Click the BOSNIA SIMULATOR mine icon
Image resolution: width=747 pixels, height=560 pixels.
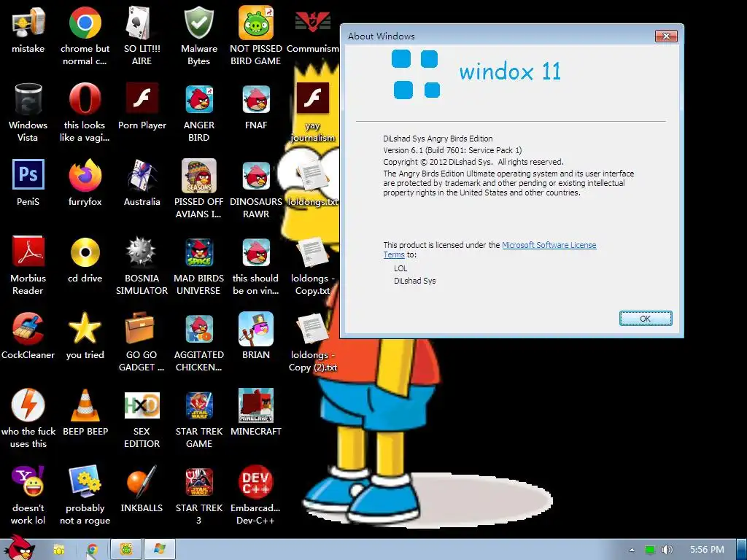(x=142, y=252)
